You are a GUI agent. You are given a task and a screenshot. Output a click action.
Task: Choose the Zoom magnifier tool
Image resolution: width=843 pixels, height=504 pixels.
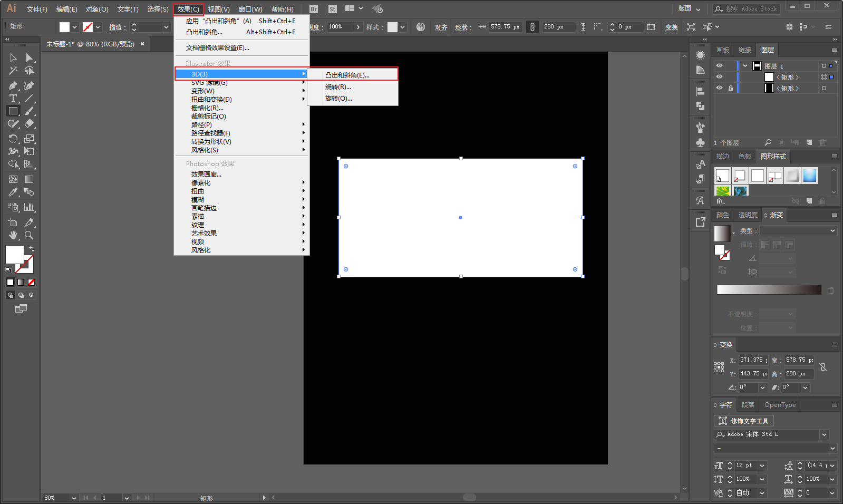coord(29,235)
